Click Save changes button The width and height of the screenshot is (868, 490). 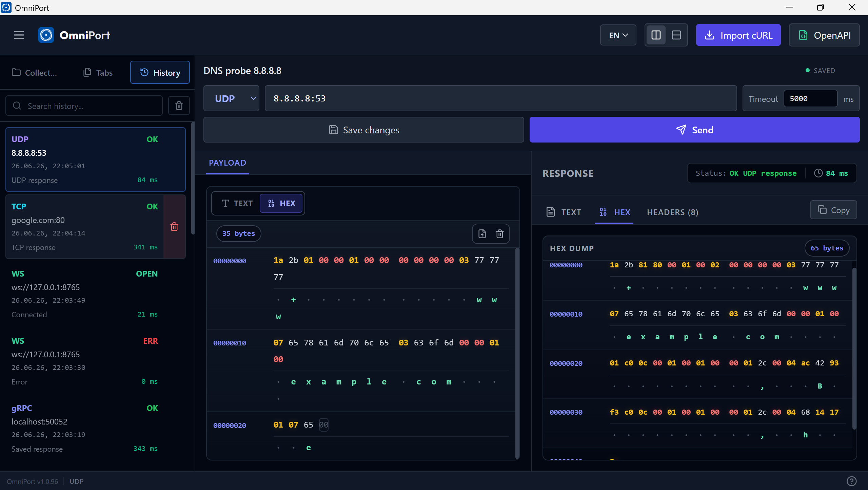click(363, 130)
